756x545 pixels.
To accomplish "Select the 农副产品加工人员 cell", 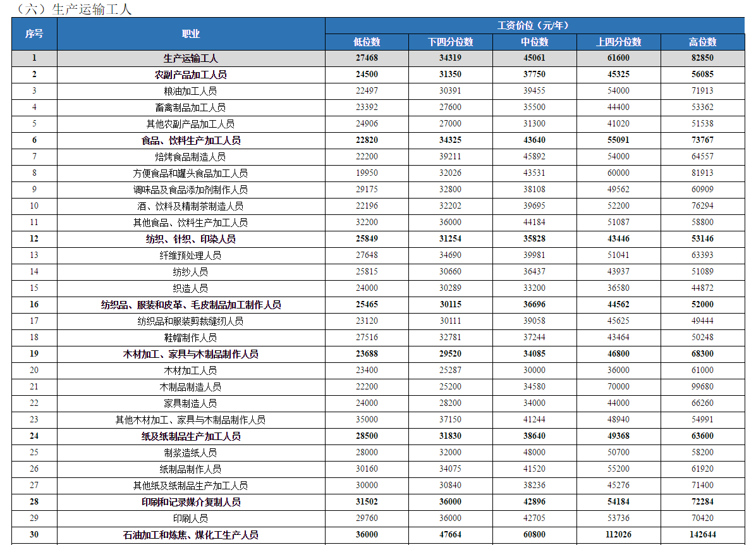I will (191, 75).
